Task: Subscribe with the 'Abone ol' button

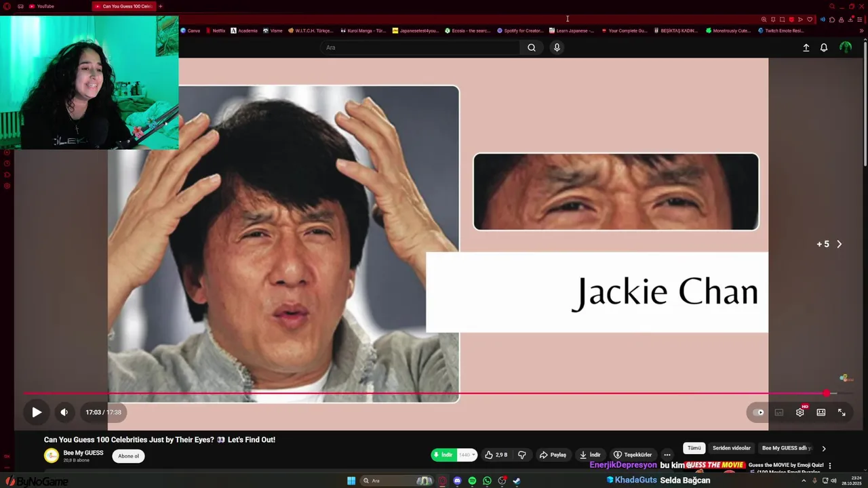Action: pos(128,456)
